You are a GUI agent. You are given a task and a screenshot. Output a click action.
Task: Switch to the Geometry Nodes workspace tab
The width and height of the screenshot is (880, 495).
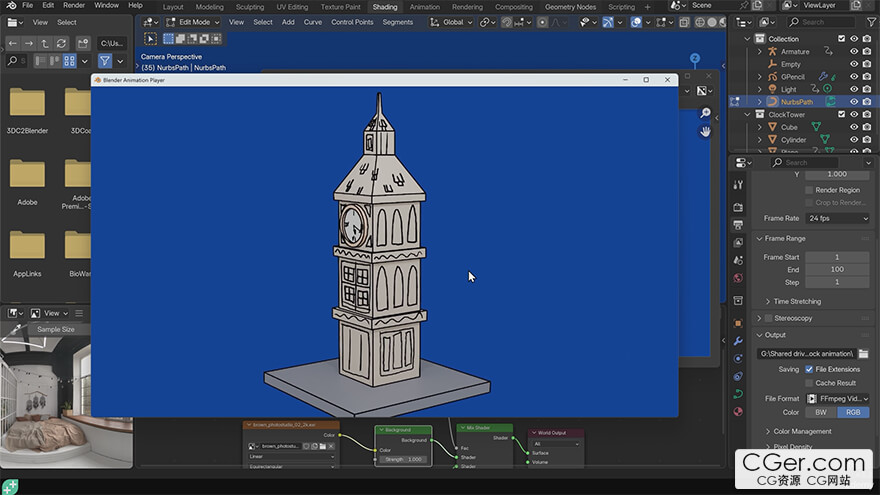570,7
